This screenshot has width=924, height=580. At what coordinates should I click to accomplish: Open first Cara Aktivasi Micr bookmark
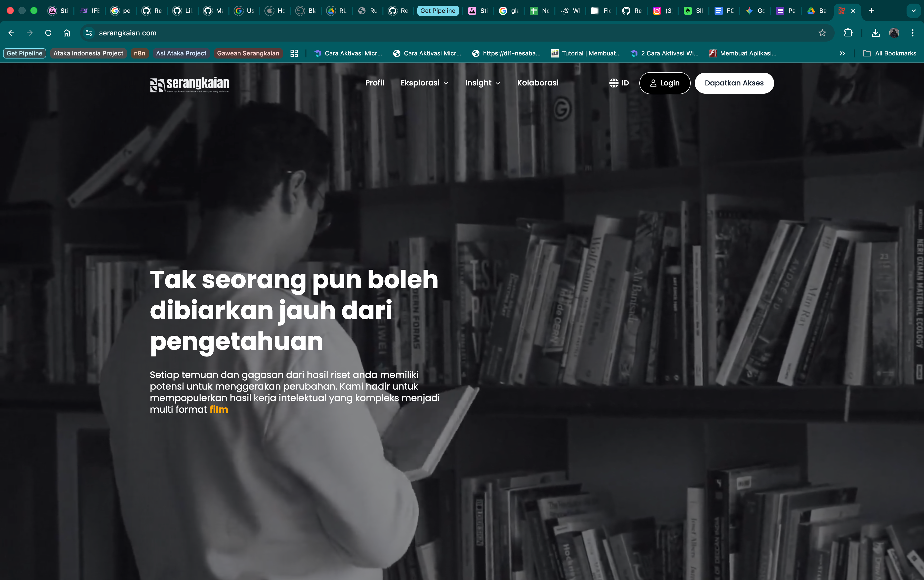pyautogui.click(x=348, y=53)
